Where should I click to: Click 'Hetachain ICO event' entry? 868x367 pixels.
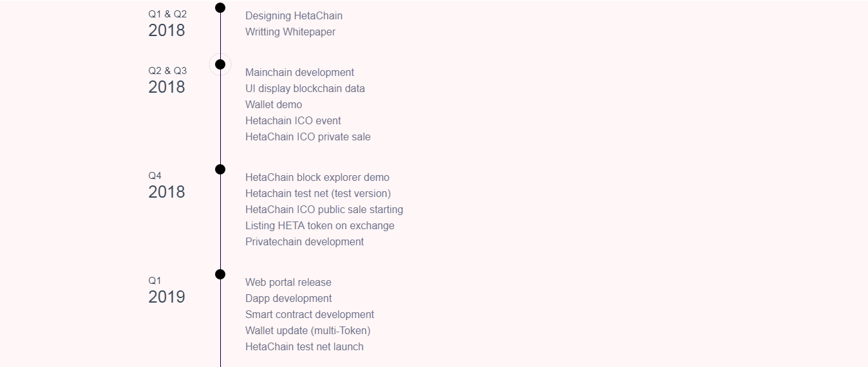(x=293, y=120)
